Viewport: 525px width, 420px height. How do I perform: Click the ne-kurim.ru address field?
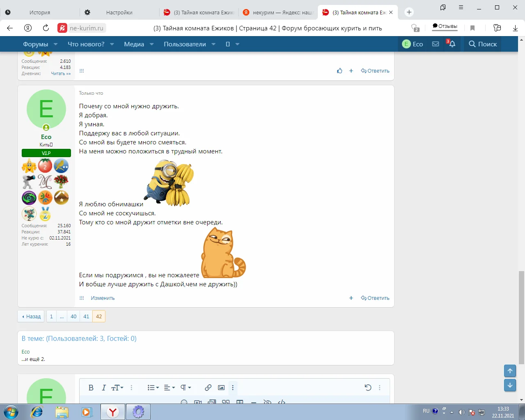coord(87,28)
